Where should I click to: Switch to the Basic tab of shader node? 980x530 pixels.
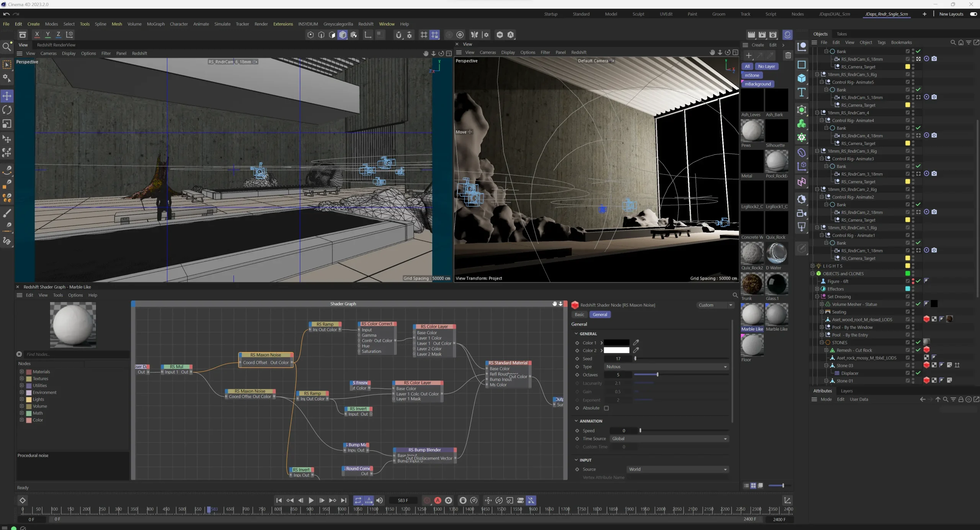pyautogui.click(x=579, y=315)
